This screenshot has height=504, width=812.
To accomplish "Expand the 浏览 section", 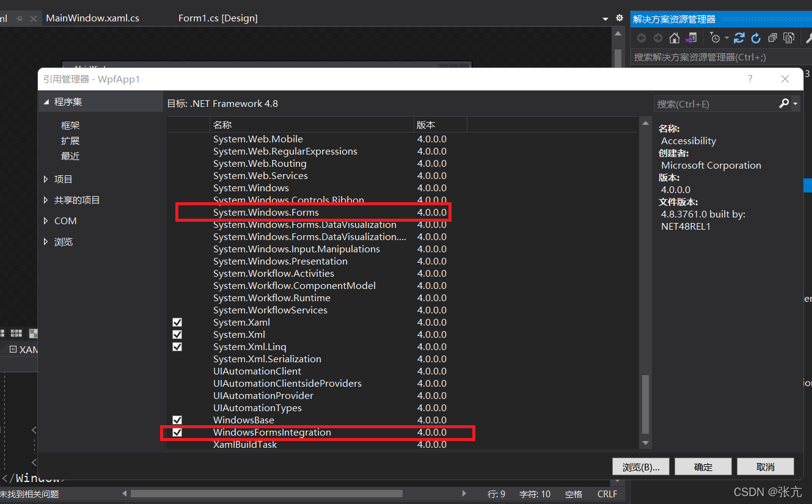I will click(46, 241).
